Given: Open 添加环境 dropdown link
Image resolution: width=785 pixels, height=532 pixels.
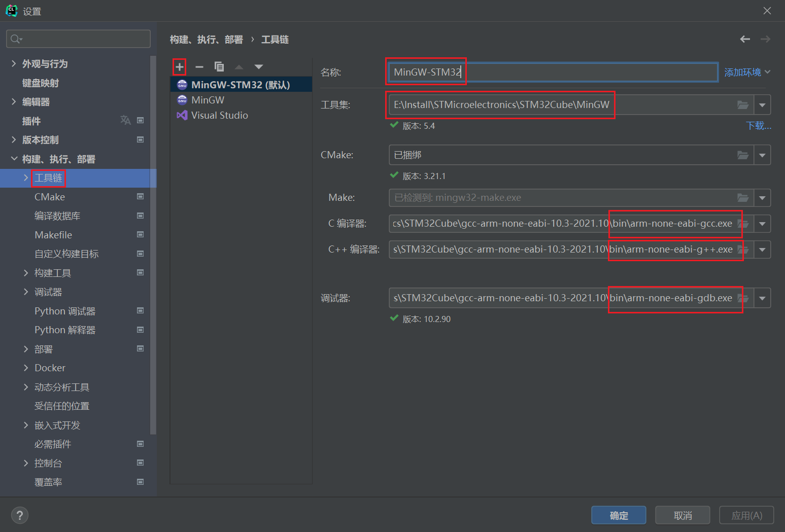Looking at the screenshot, I should (747, 73).
